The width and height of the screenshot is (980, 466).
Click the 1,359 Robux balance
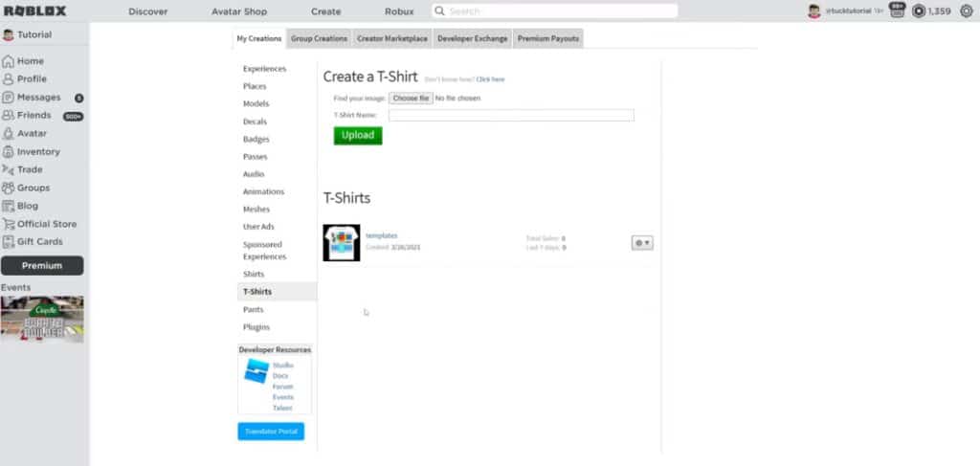click(940, 11)
